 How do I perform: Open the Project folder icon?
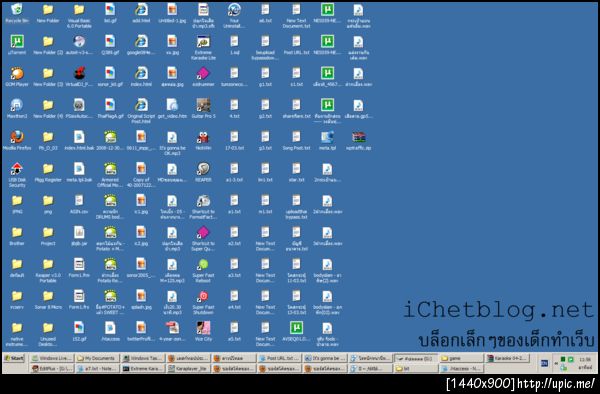coord(48,236)
